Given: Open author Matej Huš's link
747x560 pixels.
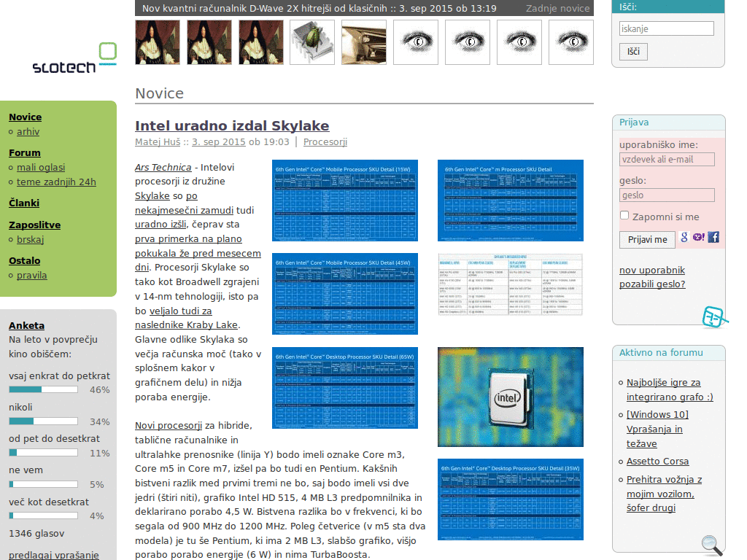Looking at the screenshot, I should click(158, 142).
